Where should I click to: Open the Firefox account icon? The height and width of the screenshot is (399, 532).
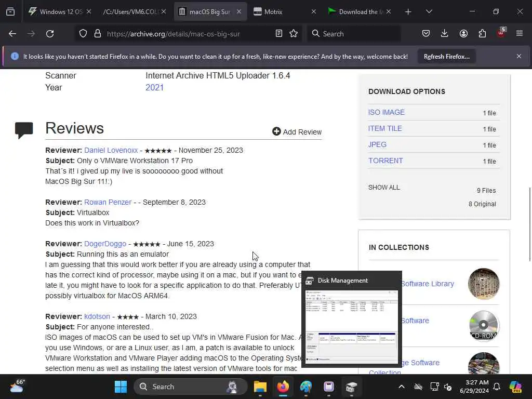click(x=463, y=33)
